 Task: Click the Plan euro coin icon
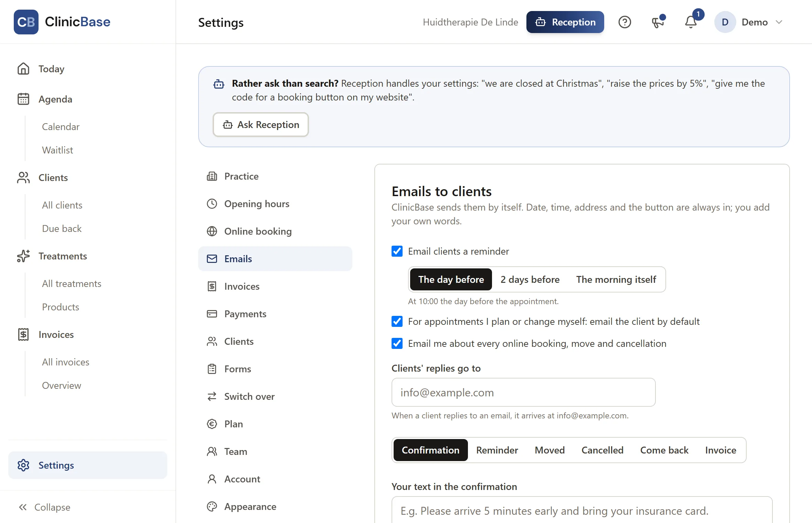[x=212, y=424]
